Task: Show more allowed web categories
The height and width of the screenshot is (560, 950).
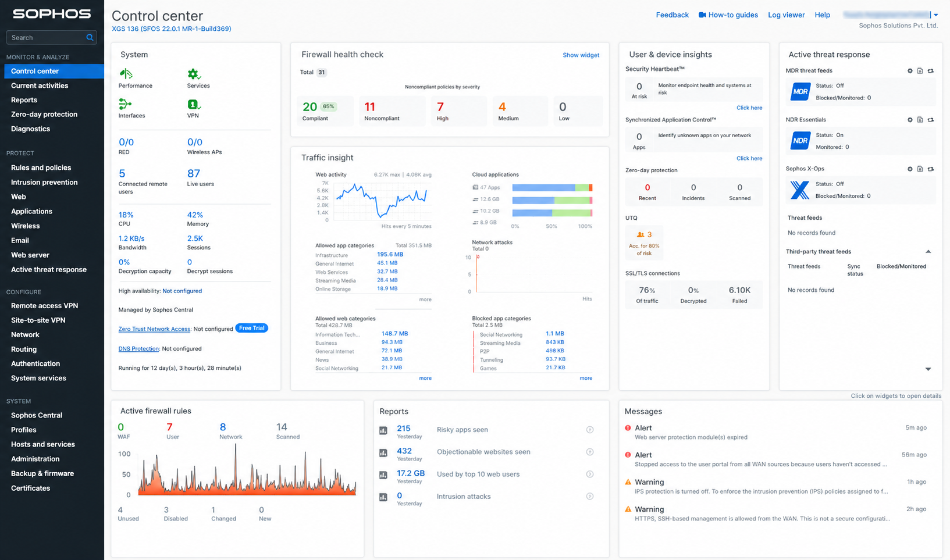Action: 425,378
